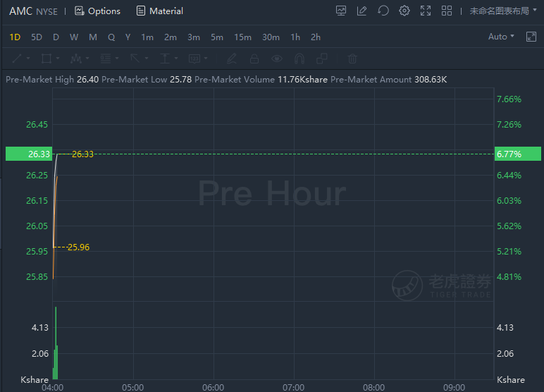This screenshot has width=544, height=392.
Task: Switch to W weekly timeframe
Action: (74, 37)
